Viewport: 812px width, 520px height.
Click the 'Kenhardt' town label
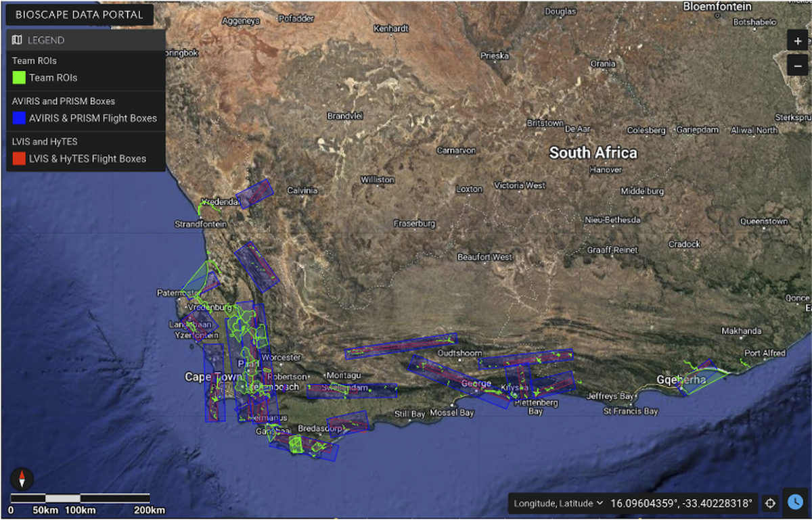point(391,29)
